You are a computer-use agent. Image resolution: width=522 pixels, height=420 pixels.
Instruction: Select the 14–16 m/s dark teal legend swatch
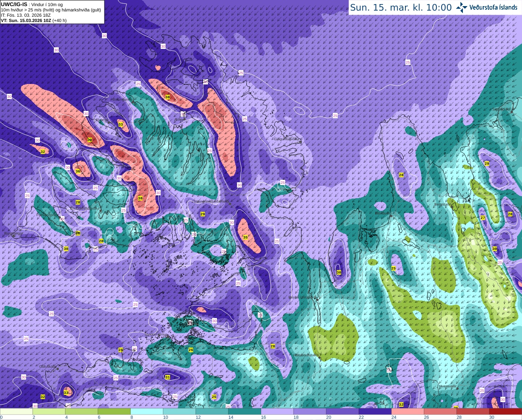245,411
